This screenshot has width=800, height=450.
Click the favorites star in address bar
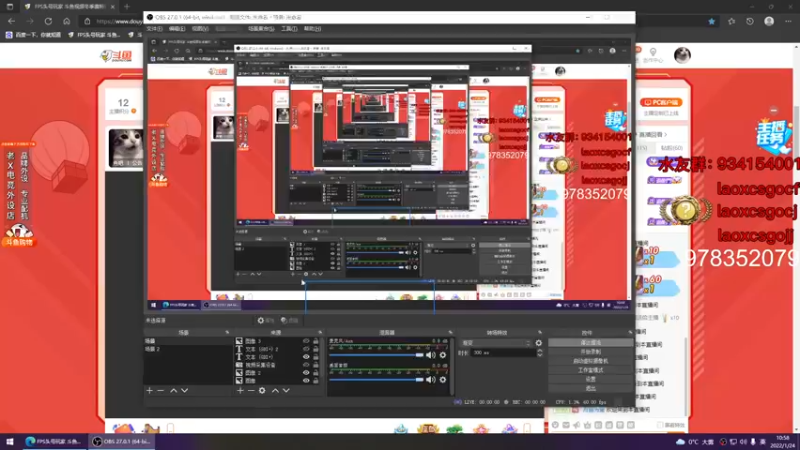coord(712,21)
